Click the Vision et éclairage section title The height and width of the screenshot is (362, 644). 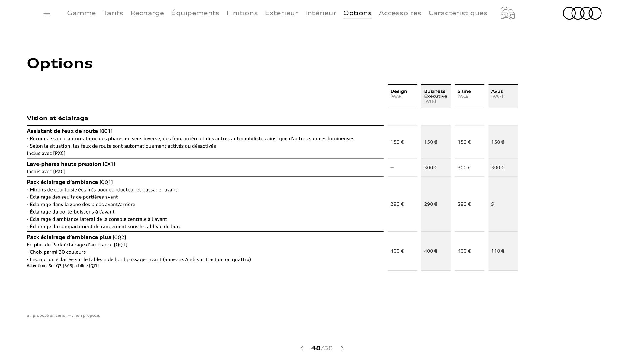click(57, 118)
